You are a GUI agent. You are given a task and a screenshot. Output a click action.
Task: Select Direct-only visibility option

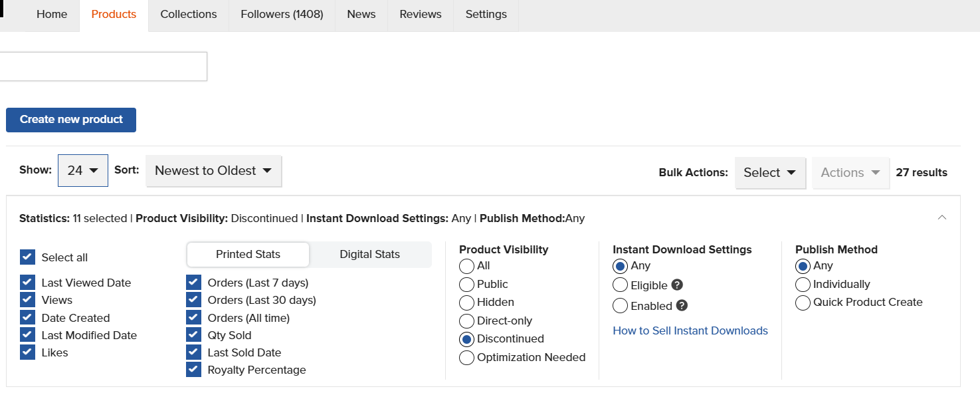click(466, 321)
